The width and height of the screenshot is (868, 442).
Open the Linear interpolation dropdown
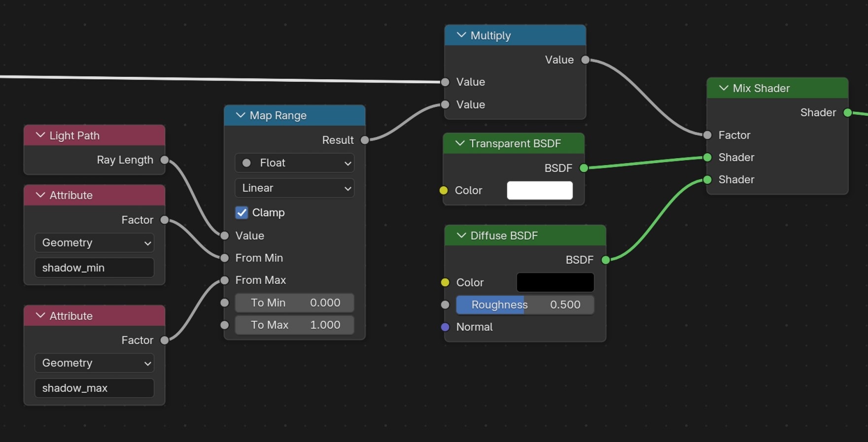coord(294,188)
